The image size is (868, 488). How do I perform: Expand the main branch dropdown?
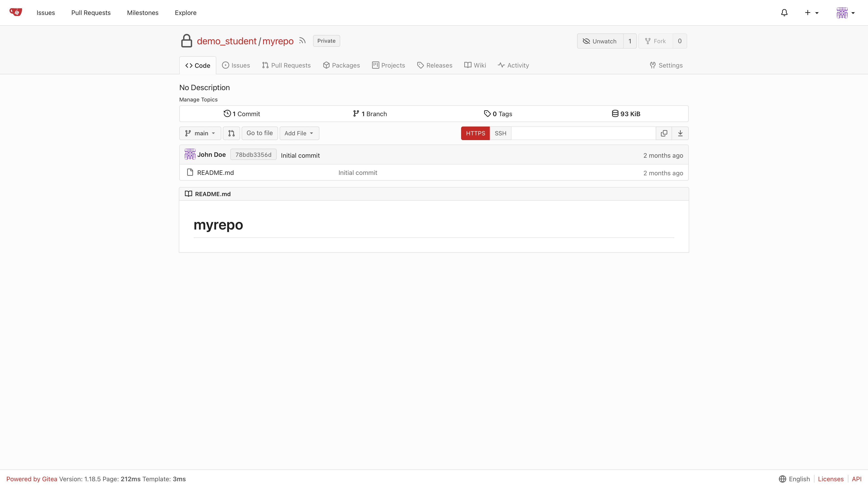click(x=200, y=133)
